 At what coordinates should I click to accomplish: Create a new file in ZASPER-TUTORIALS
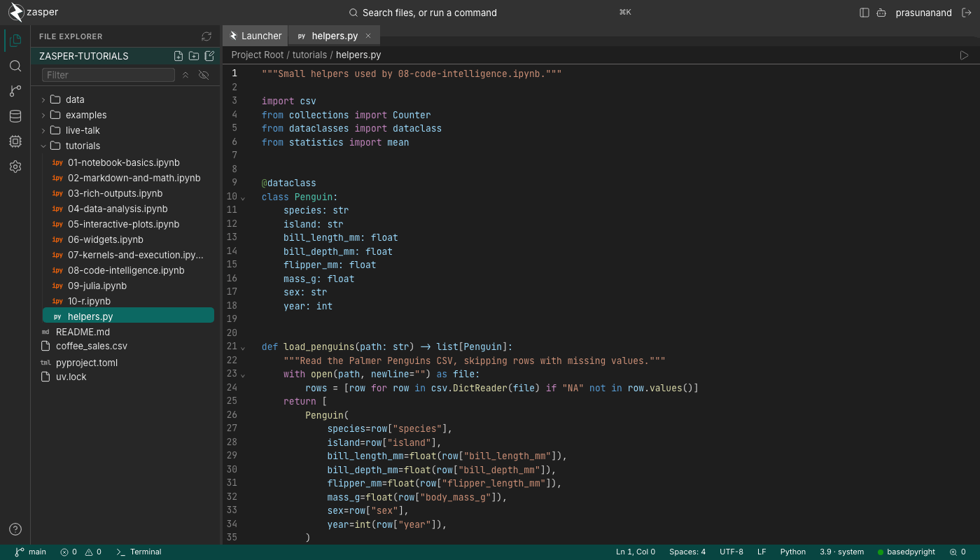(x=178, y=56)
